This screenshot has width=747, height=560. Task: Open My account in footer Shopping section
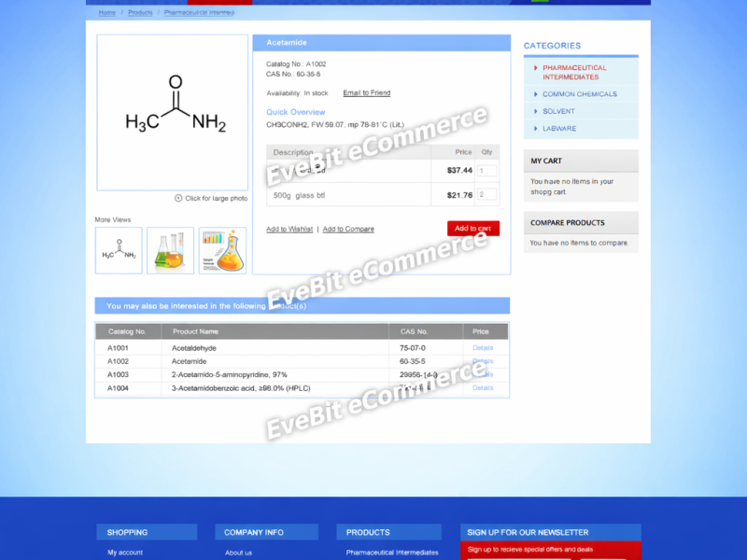125,553
